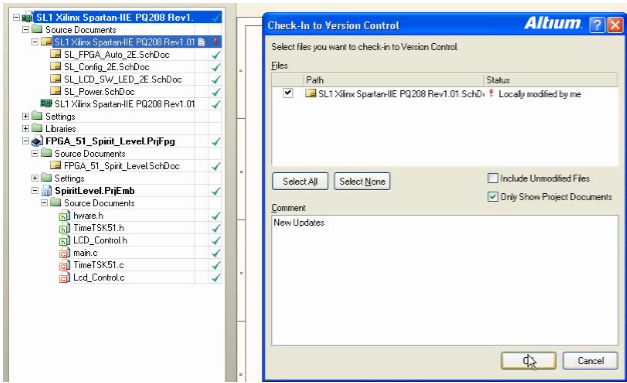Select hware.h in the project tree
The height and width of the screenshot is (383, 627).
(x=88, y=216)
